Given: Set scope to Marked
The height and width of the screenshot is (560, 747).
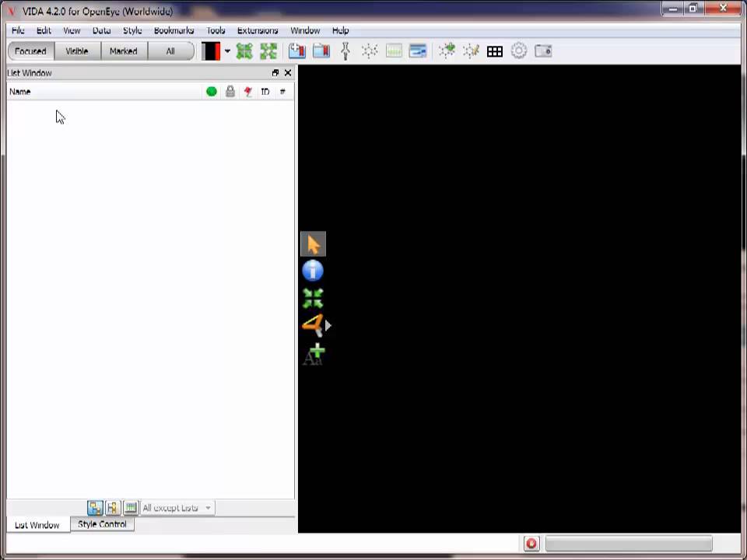Looking at the screenshot, I should click(x=124, y=51).
